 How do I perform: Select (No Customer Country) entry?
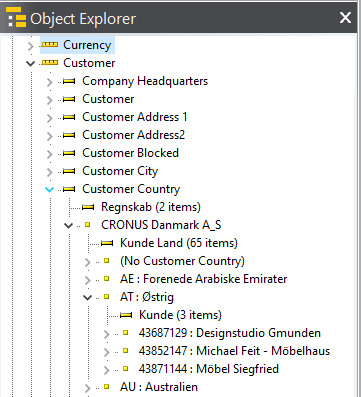[x=182, y=261]
